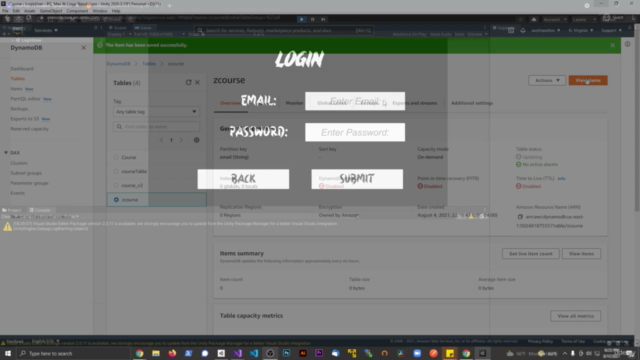The height and width of the screenshot is (360, 640).
Task: Click Tables breadcrumb link
Action: pyautogui.click(x=149, y=64)
